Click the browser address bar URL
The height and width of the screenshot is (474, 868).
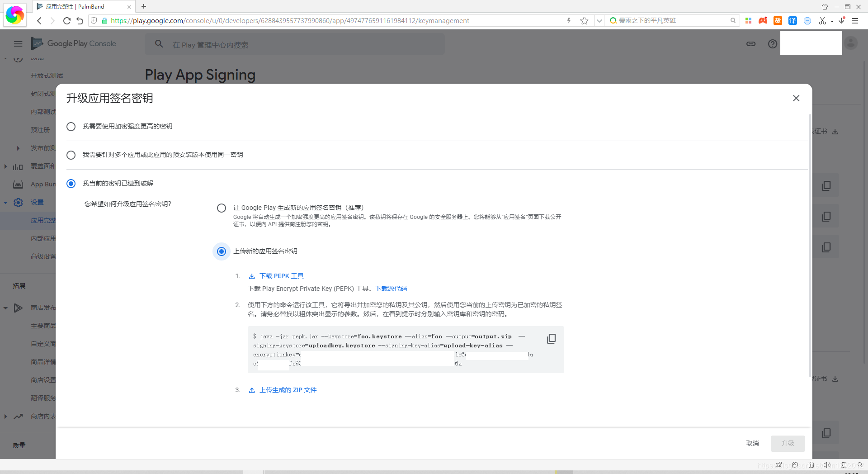tap(290, 21)
